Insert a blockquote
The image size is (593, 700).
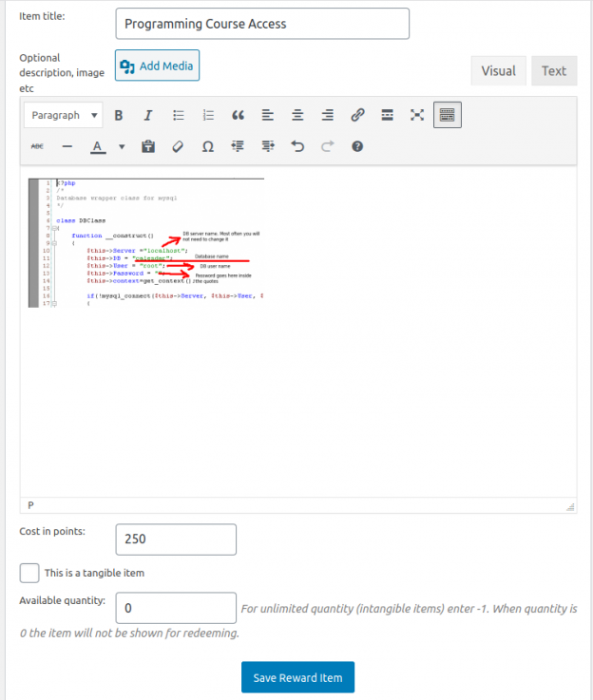[238, 115]
